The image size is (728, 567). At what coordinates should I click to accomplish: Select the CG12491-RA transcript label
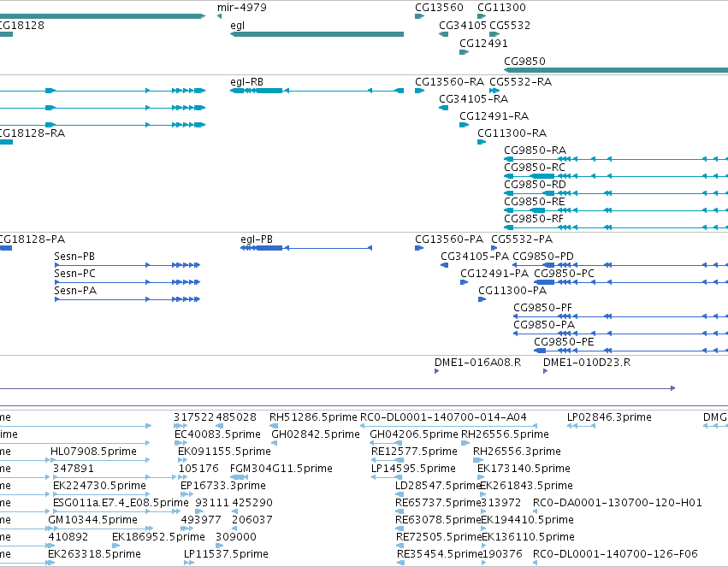click(494, 116)
